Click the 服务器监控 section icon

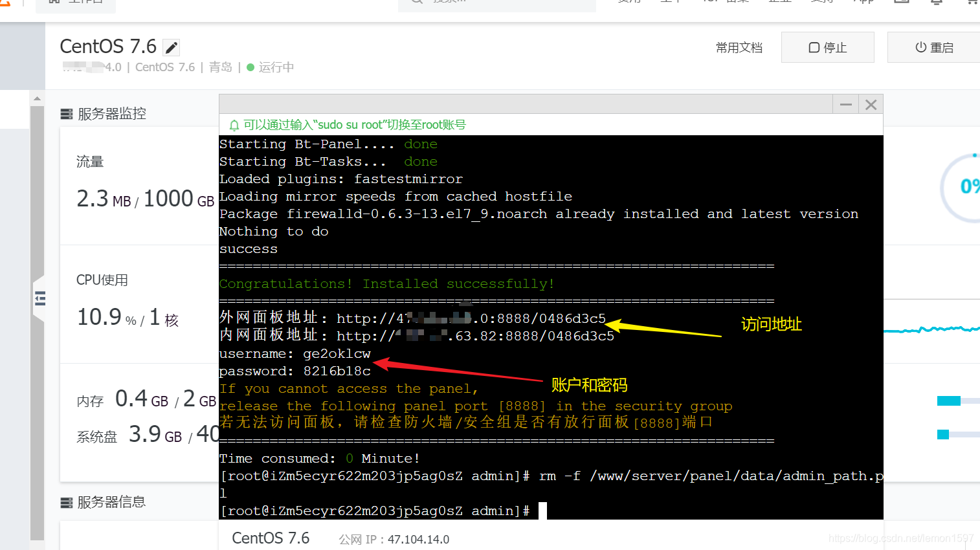(66, 114)
